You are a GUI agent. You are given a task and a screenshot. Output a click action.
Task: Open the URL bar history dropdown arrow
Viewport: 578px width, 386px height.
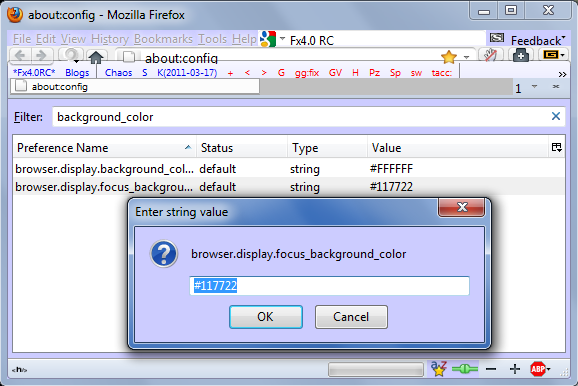pos(466,57)
